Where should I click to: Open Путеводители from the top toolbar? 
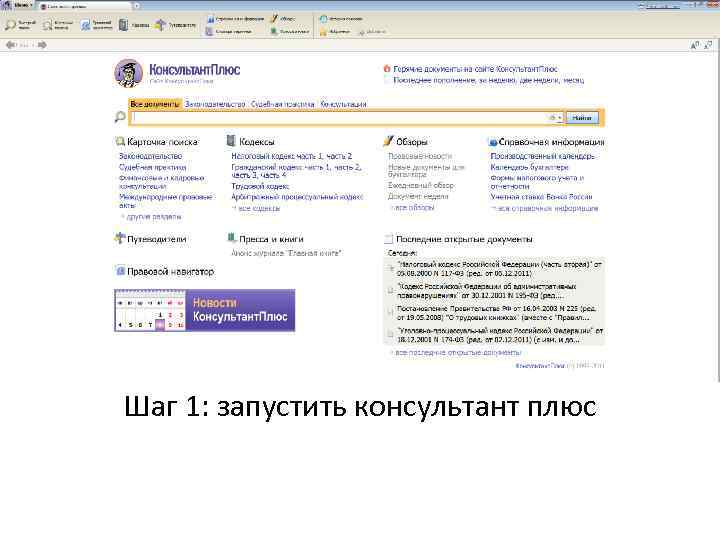[x=175, y=25]
